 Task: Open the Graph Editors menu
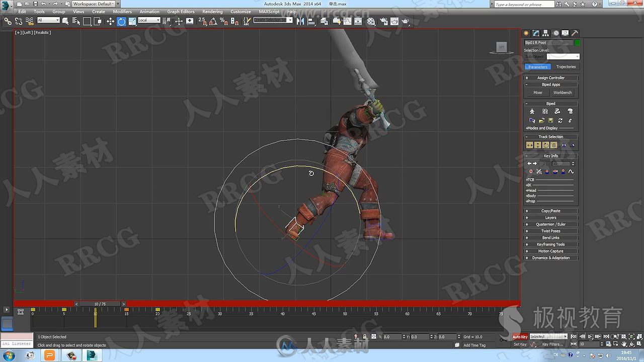(181, 12)
